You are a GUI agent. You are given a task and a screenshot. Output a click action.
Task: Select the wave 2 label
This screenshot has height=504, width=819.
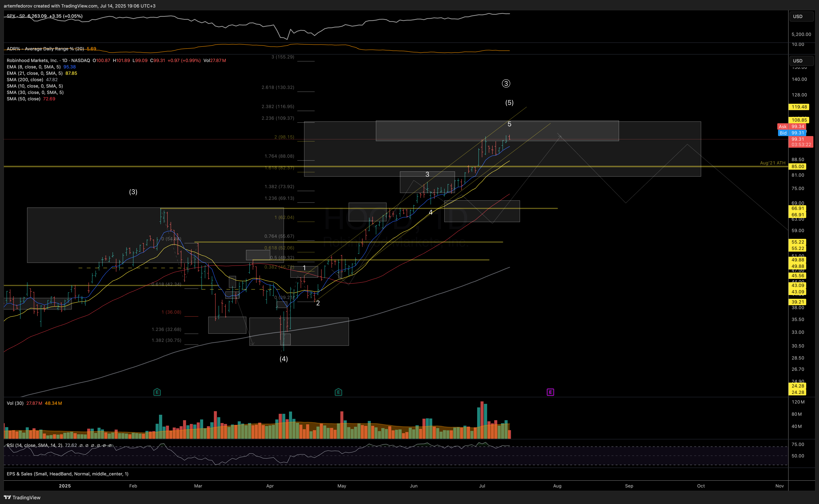click(318, 303)
